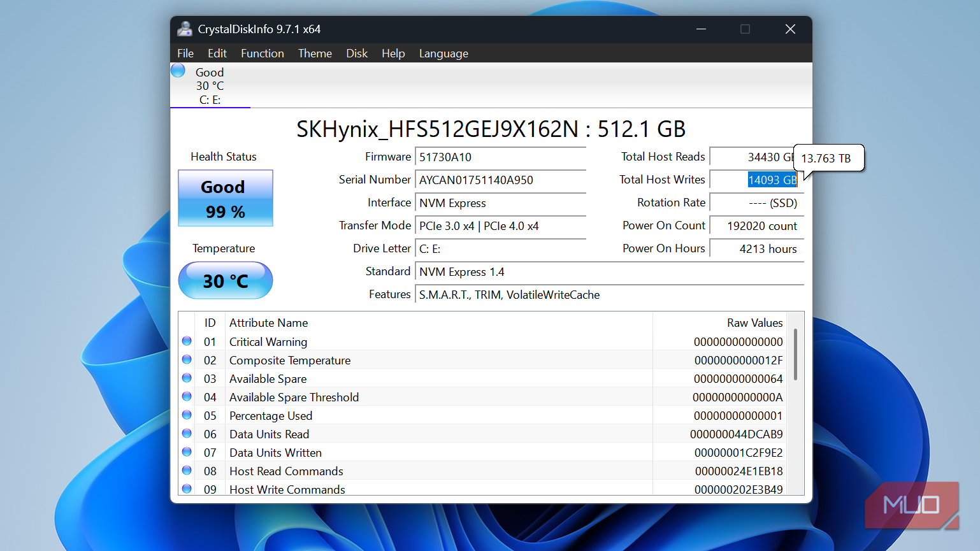The width and height of the screenshot is (980, 551).
Task: Open the Function menu
Action: (263, 54)
